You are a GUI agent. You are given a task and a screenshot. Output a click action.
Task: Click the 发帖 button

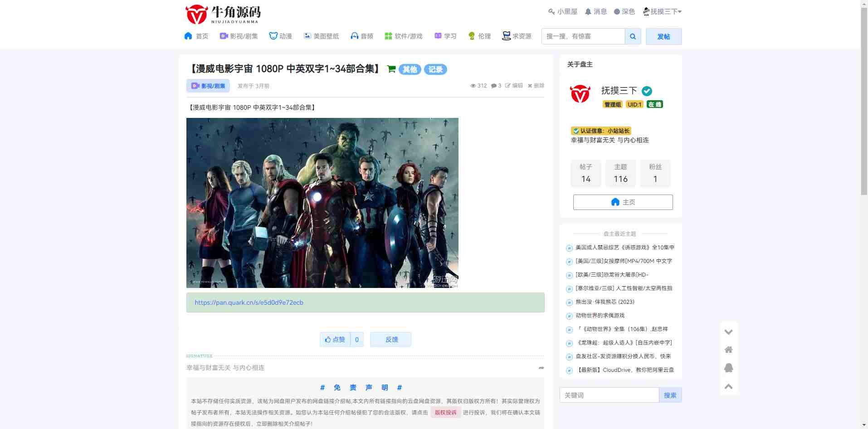663,36
